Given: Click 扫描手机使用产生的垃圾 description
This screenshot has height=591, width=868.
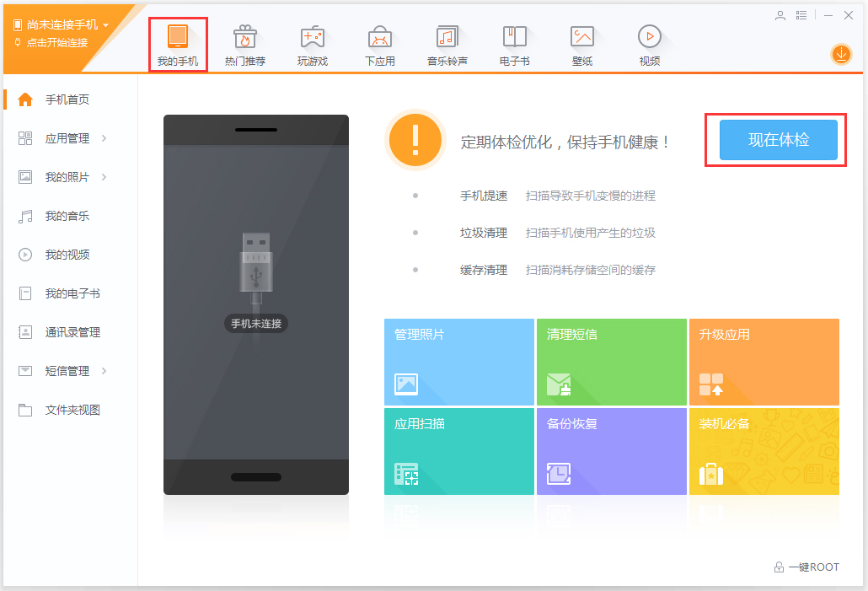Looking at the screenshot, I should point(591,233).
